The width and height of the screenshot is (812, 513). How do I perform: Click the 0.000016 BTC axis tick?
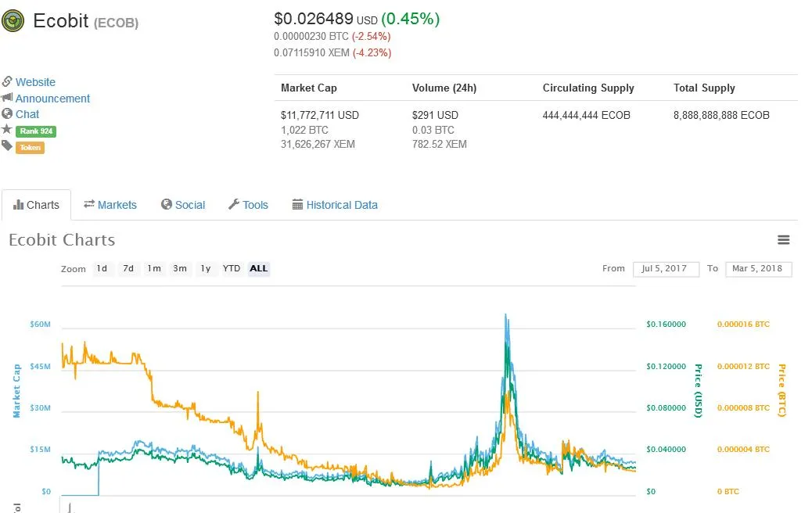tap(743, 325)
